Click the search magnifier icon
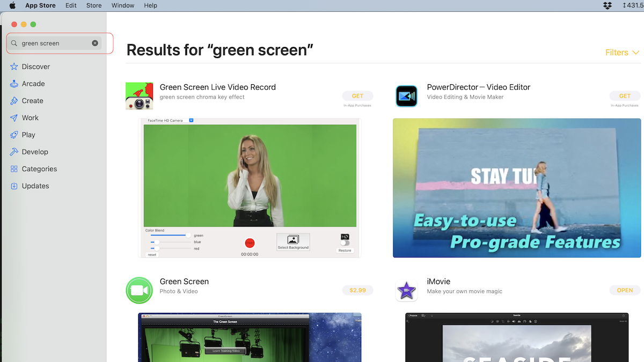 pyautogui.click(x=14, y=43)
